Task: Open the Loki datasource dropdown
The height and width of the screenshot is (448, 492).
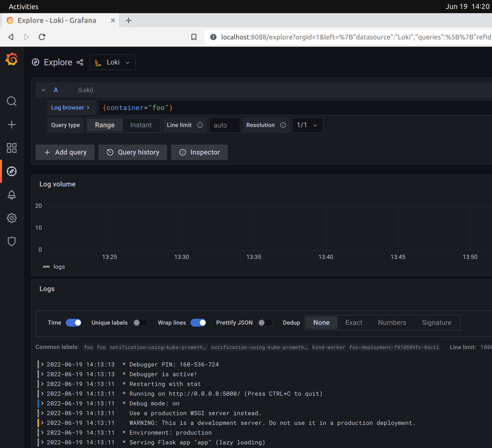Action: [x=113, y=62]
